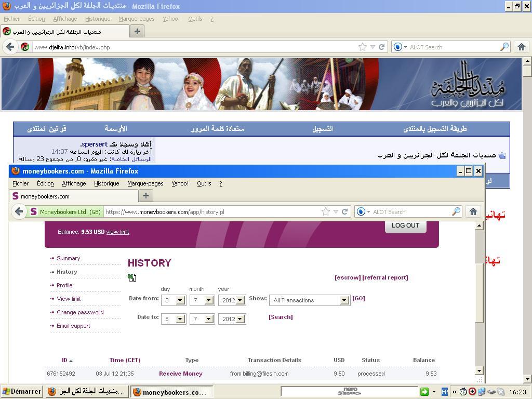
Task: Open Profile in sidebar
Action: coord(64,285)
